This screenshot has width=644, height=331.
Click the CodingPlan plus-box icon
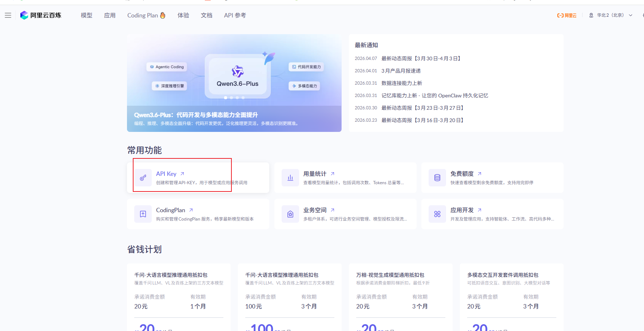tap(143, 214)
